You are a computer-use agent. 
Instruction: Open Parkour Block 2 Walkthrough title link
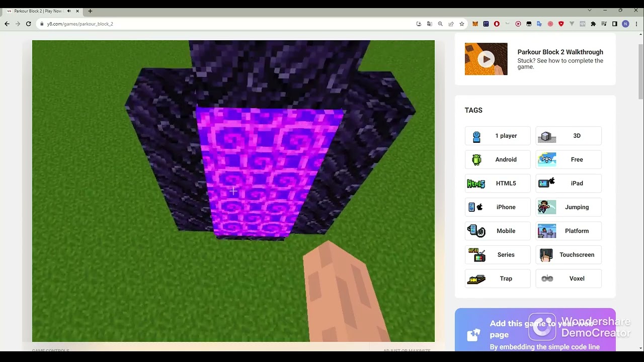coord(560,52)
